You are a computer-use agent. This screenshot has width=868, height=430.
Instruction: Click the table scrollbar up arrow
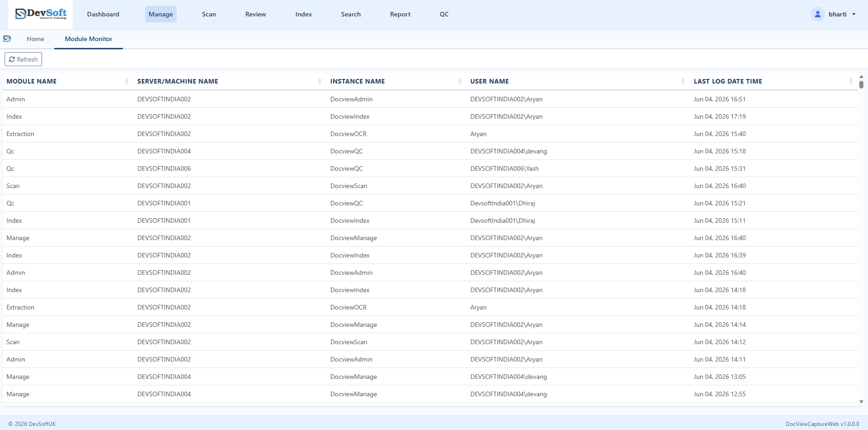click(x=861, y=77)
